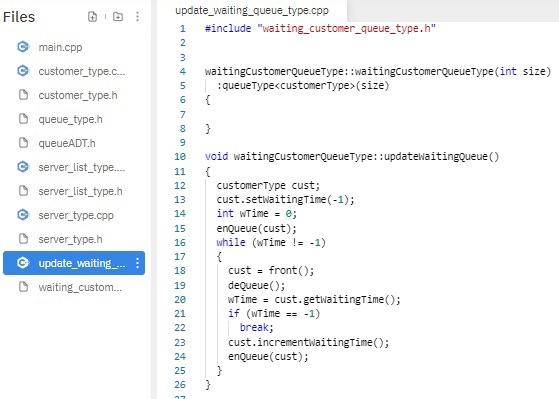Select the update_waiting_queue_type.cpp editor tab
Viewport: 559px width, 399px height.
[252, 10]
